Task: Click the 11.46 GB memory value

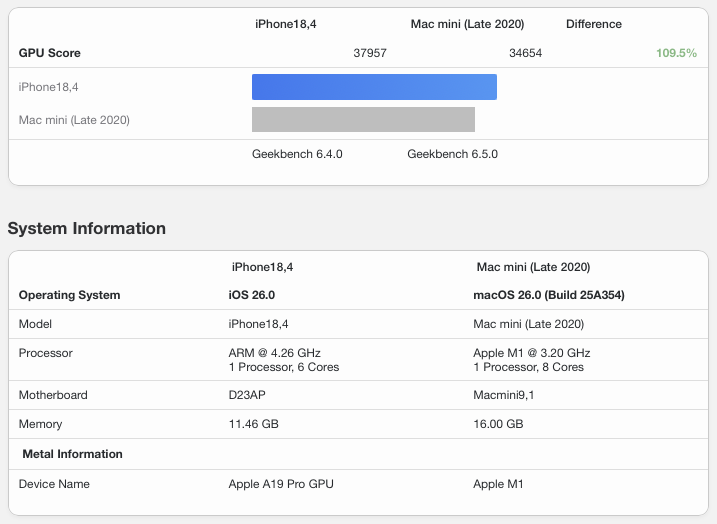Action: point(254,424)
